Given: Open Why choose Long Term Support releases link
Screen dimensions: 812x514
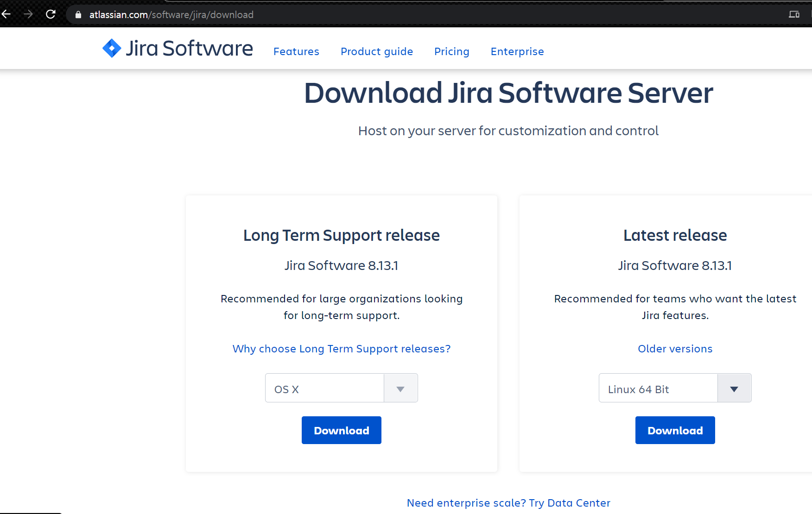Looking at the screenshot, I should [342, 349].
